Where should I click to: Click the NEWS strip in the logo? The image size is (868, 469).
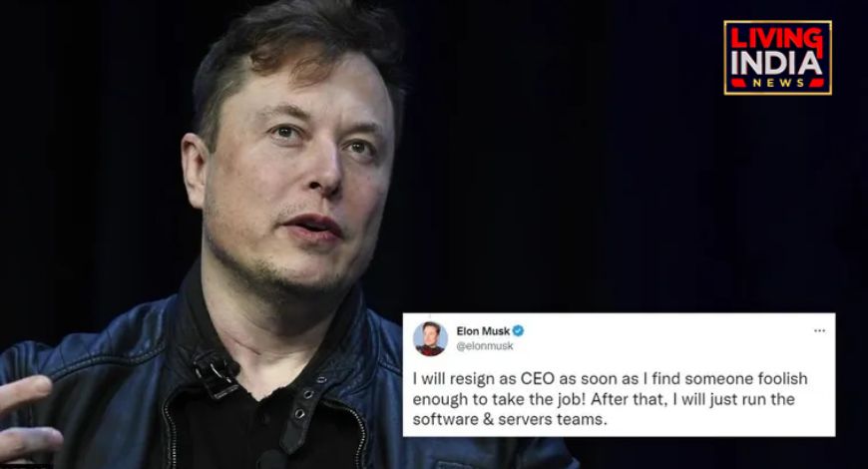[x=777, y=83]
